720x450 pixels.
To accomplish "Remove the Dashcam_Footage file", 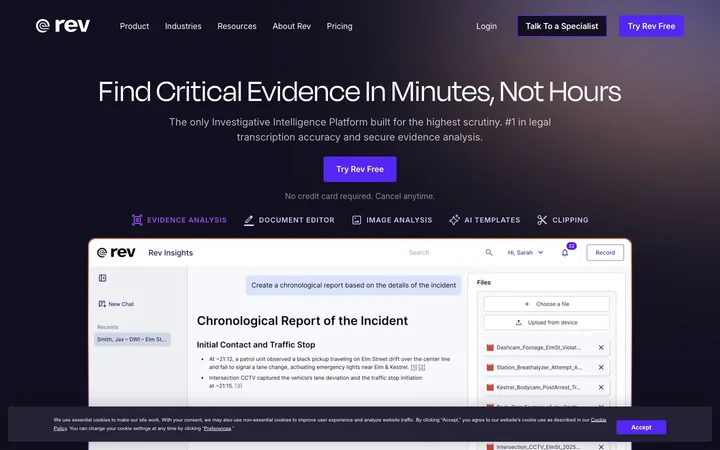I will (601, 348).
